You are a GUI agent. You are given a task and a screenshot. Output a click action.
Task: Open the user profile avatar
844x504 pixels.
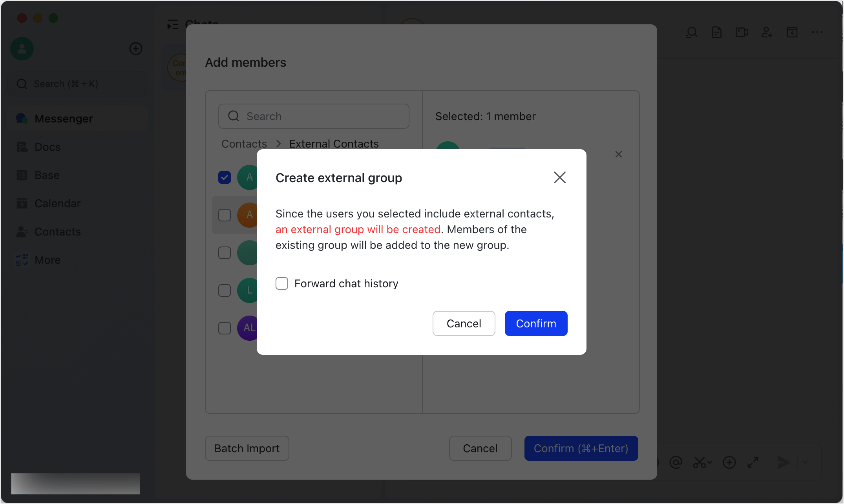(x=22, y=49)
